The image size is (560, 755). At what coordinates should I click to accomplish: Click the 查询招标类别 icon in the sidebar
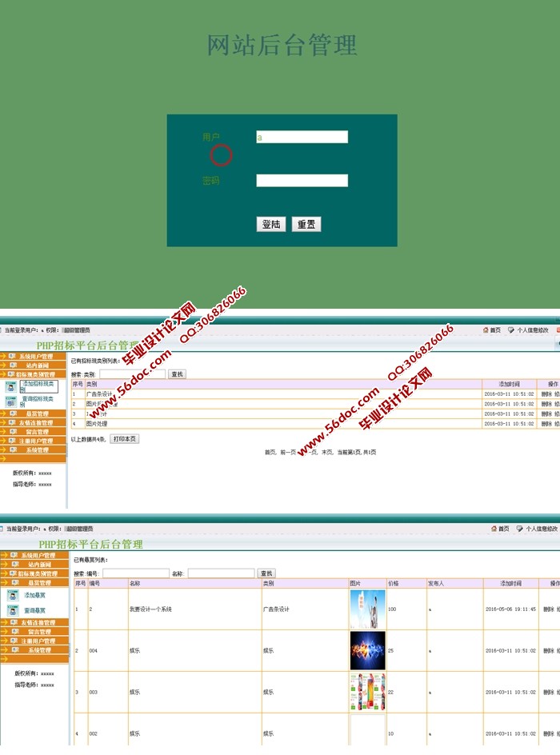pyautogui.click(x=10, y=401)
